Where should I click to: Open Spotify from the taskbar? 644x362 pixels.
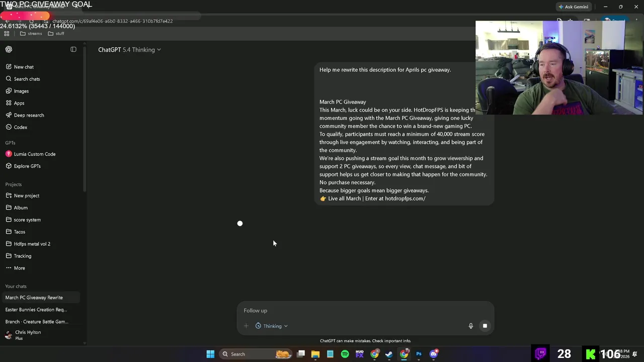click(345, 354)
